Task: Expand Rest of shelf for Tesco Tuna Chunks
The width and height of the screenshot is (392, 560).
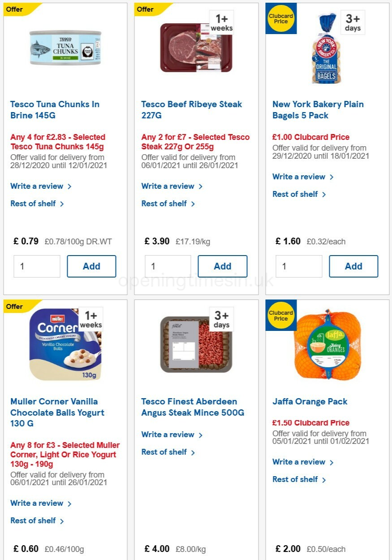Action: pos(33,204)
